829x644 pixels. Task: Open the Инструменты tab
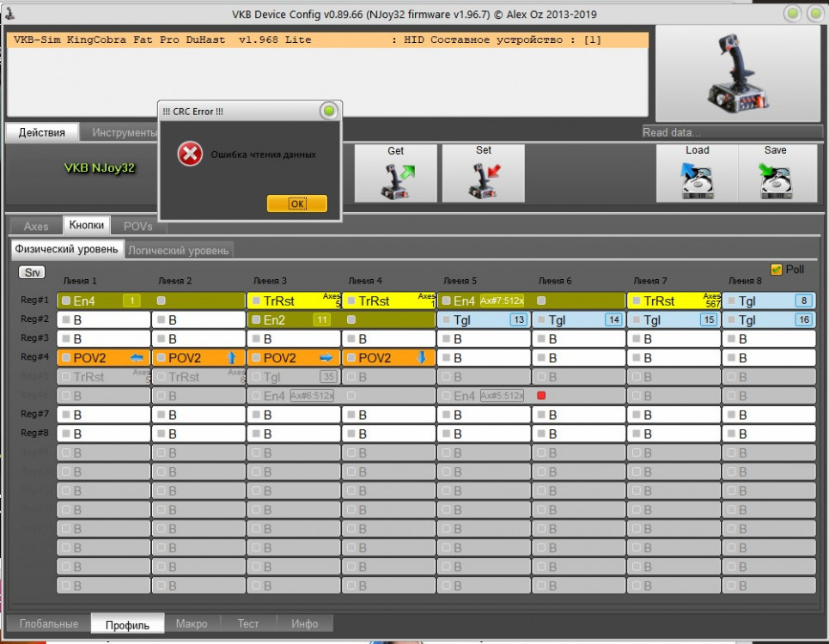(x=125, y=132)
